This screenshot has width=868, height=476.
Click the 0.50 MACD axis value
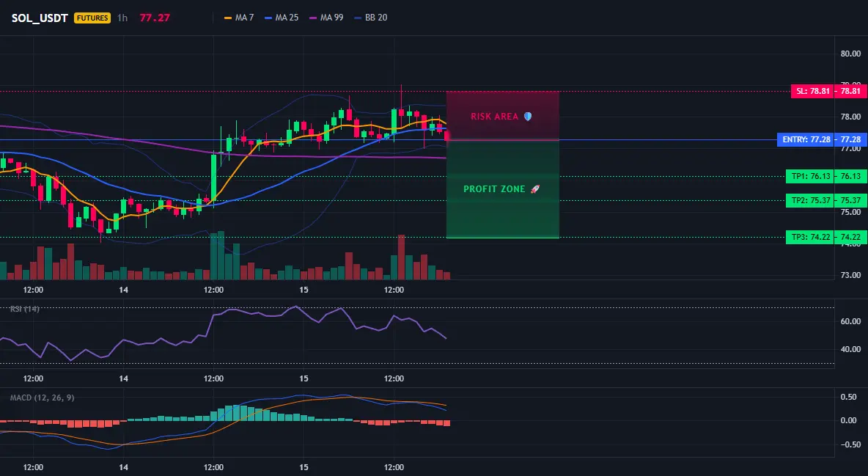pos(849,398)
